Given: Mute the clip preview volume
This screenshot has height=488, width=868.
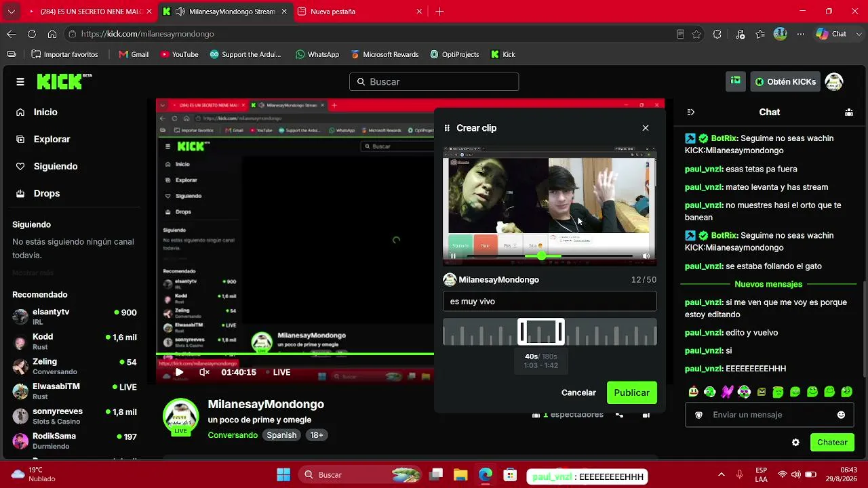Looking at the screenshot, I should coord(646,256).
